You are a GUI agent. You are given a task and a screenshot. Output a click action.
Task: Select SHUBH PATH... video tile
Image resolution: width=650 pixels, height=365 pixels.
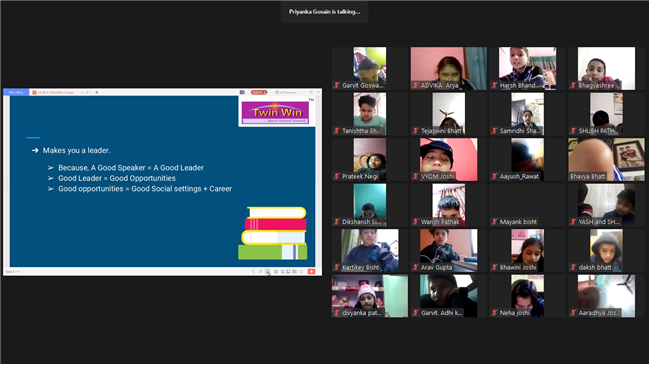(x=606, y=114)
